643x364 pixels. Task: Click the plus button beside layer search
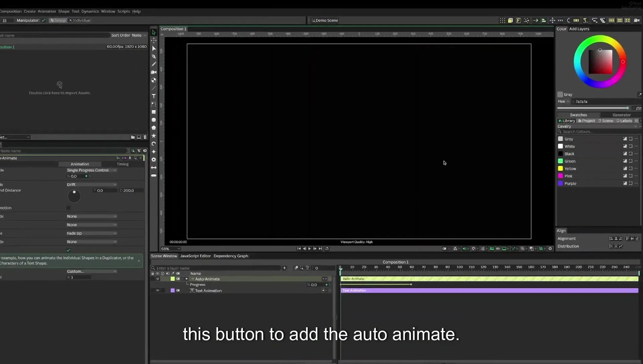point(285,268)
